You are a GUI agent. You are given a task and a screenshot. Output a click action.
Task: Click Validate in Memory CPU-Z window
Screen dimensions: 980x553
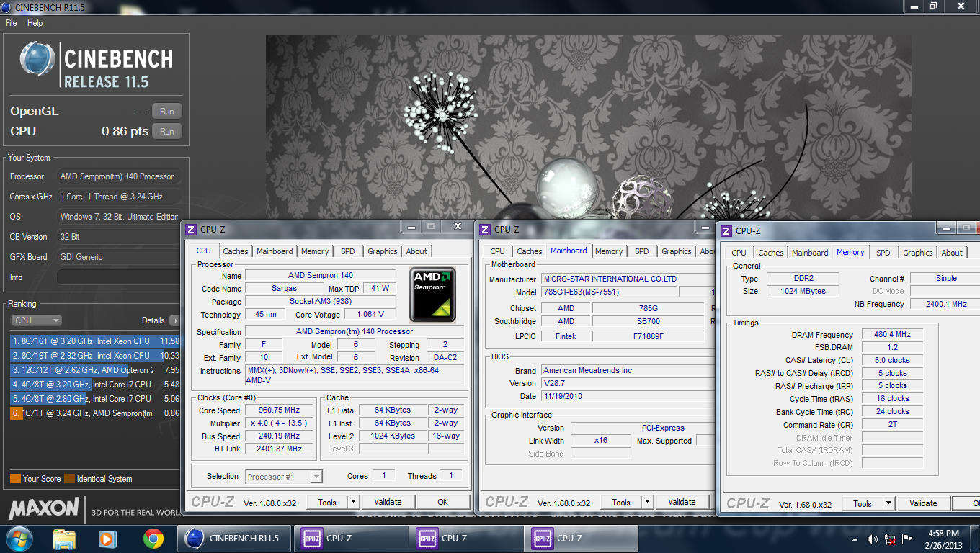pyautogui.click(x=923, y=503)
